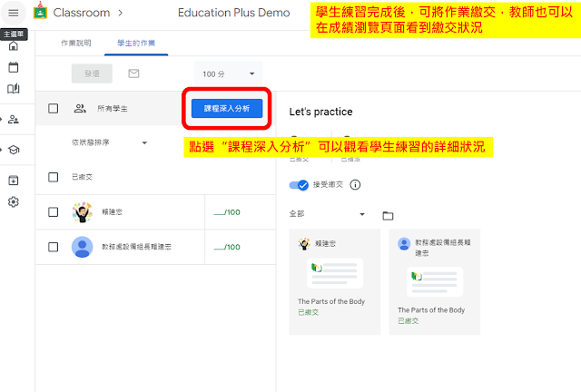Click the 賴建宏 name in student list
This screenshot has width=581, height=392.
tap(112, 212)
